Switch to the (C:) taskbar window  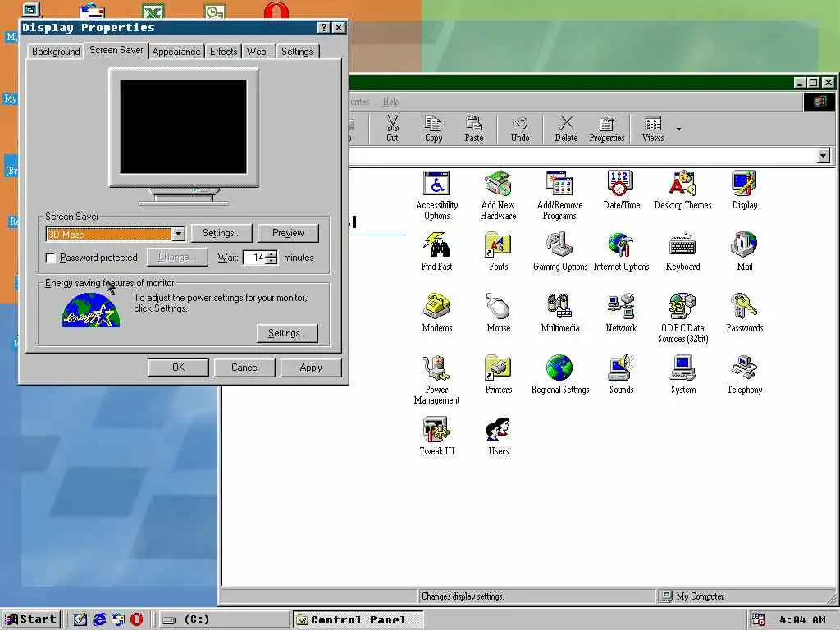tap(223, 620)
